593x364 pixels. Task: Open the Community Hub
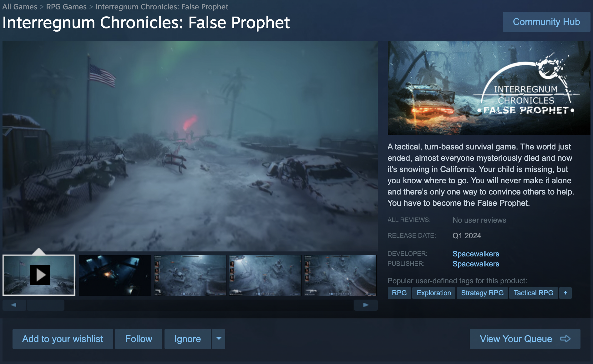click(546, 22)
